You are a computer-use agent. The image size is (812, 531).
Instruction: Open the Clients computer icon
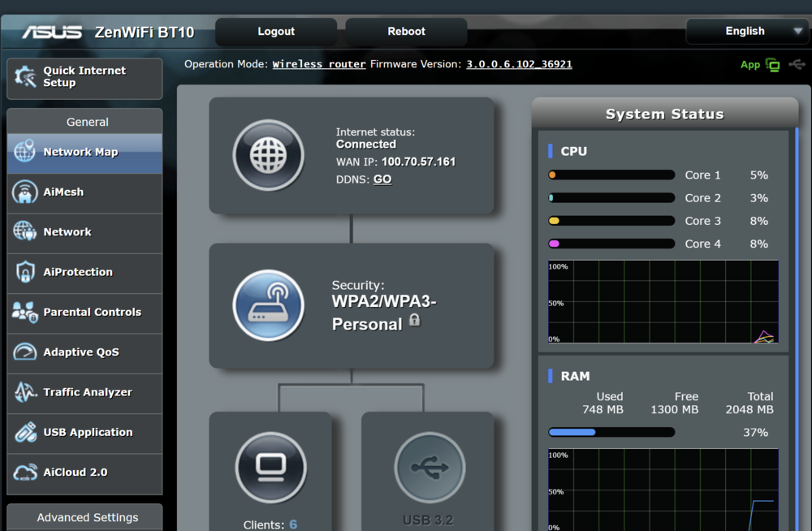point(271,468)
